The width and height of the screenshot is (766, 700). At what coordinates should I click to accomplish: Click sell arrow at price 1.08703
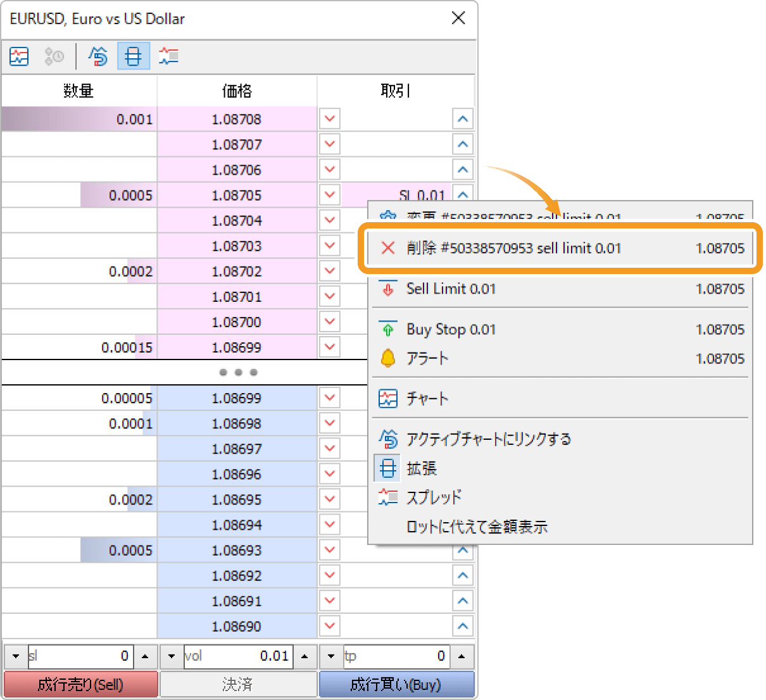[x=330, y=246]
